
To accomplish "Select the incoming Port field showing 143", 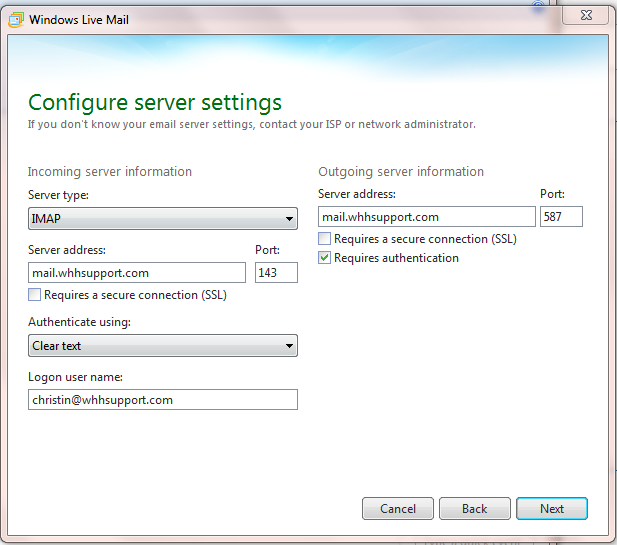I will pyautogui.click(x=276, y=272).
